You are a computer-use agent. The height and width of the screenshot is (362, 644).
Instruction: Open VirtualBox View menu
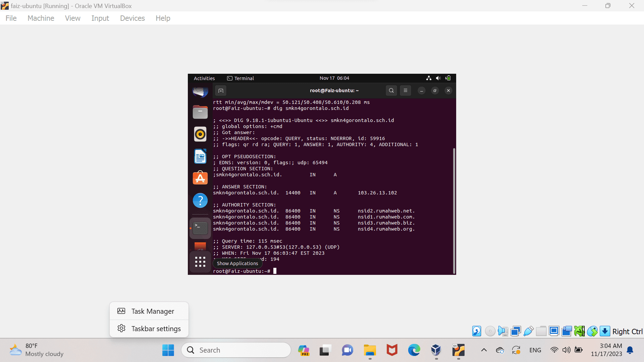(72, 18)
